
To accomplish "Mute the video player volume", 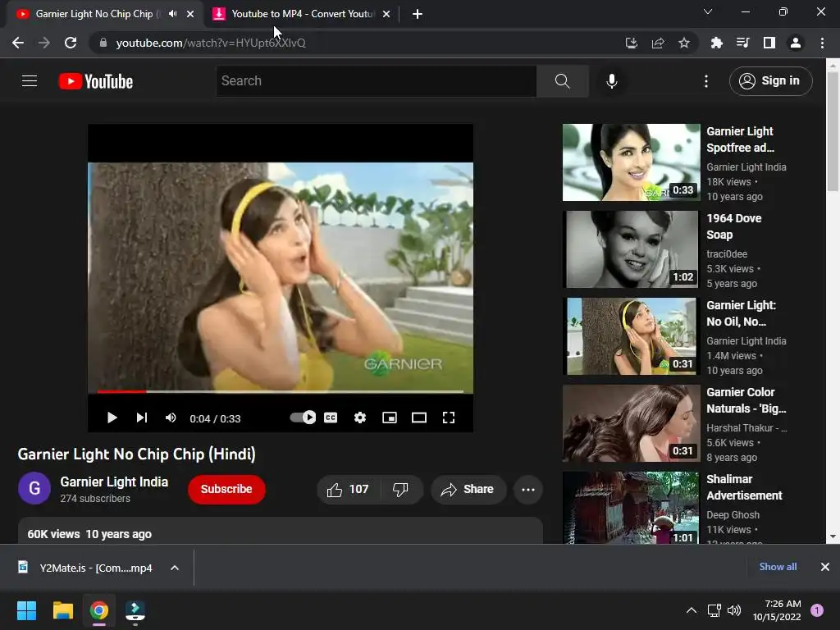I will [x=171, y=418].
